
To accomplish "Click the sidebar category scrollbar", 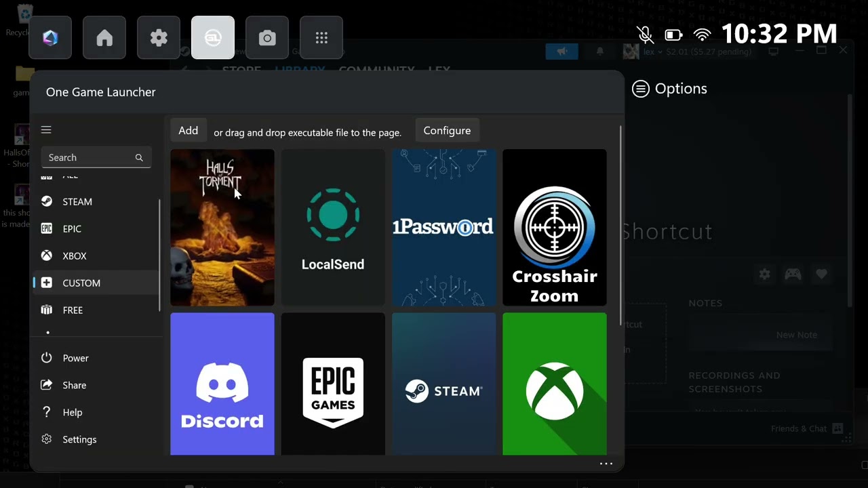I will point(160,256).
